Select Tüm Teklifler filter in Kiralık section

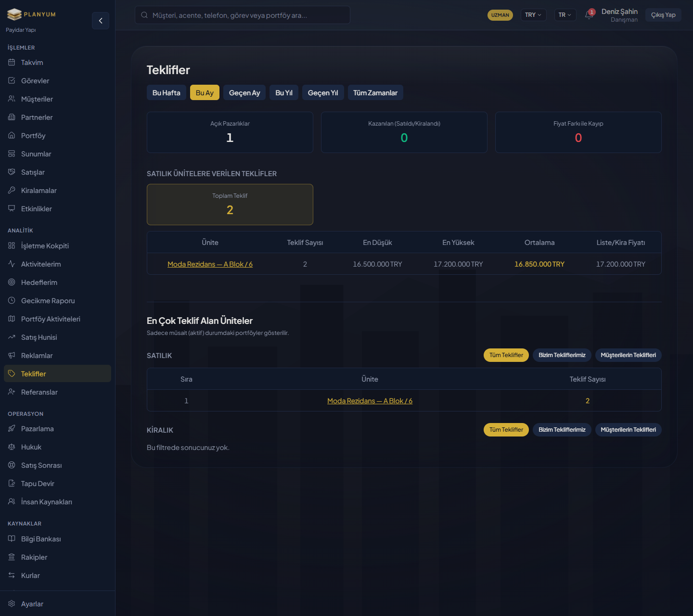pyautogui.click(x=506, y=430)
